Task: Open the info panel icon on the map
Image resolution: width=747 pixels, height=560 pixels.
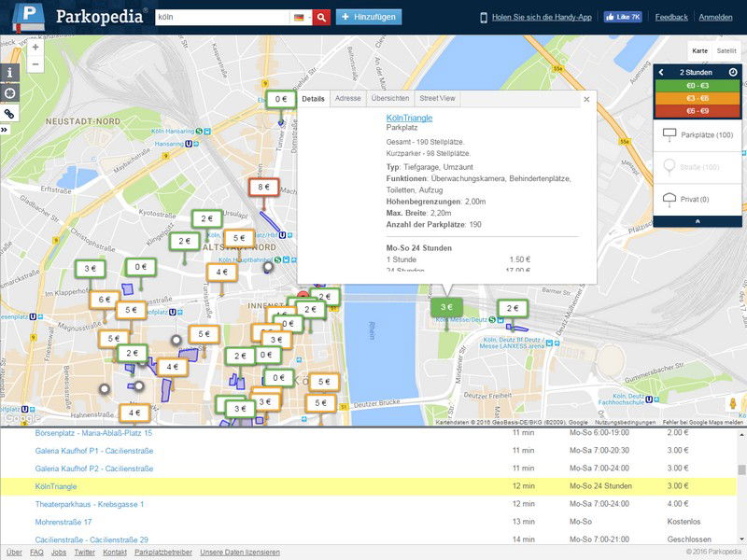Action: point(9,73)
